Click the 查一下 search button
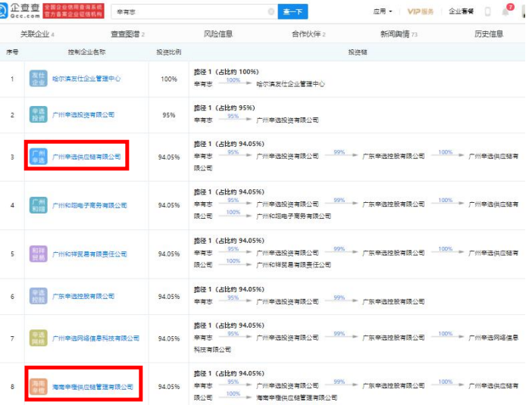This screenshot has height=405, width=532. [293, 11]
